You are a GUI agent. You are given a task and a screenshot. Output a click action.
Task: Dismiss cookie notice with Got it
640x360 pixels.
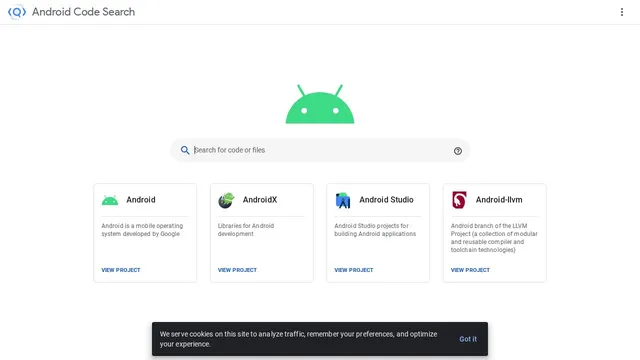(468, 339)
